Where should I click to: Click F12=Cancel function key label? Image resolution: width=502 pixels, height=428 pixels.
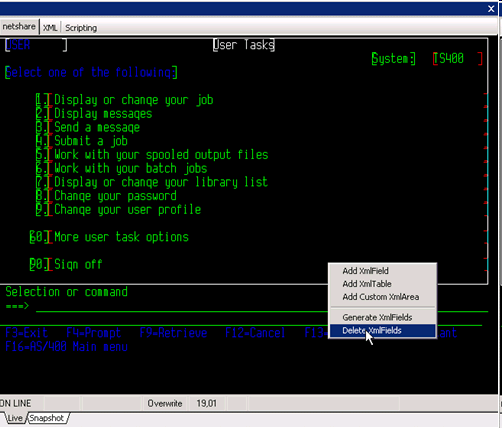[255, 333]
